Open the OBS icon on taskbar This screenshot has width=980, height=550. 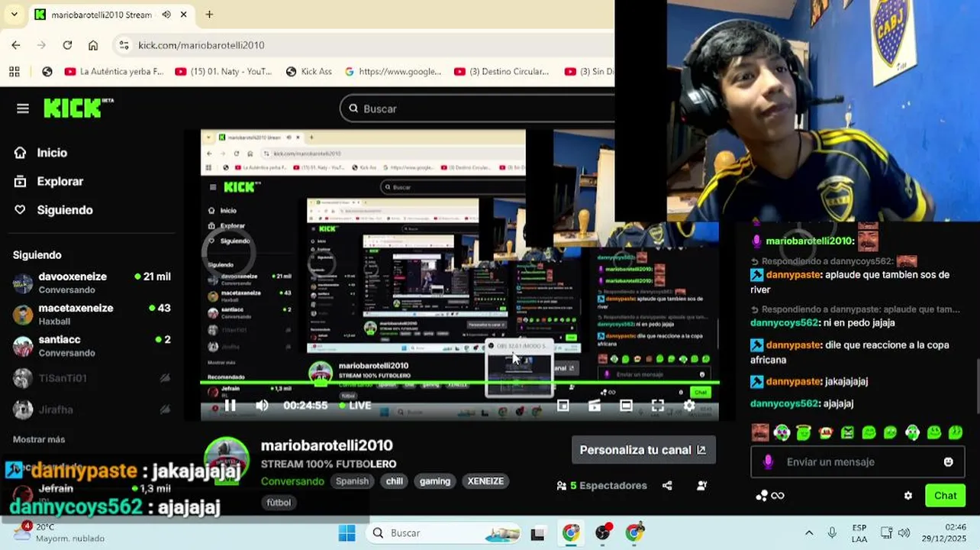[x=603, y=532]
